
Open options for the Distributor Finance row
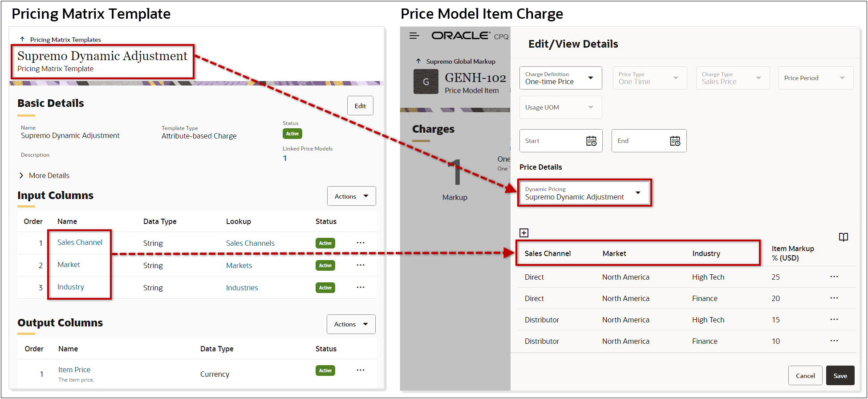834,341
